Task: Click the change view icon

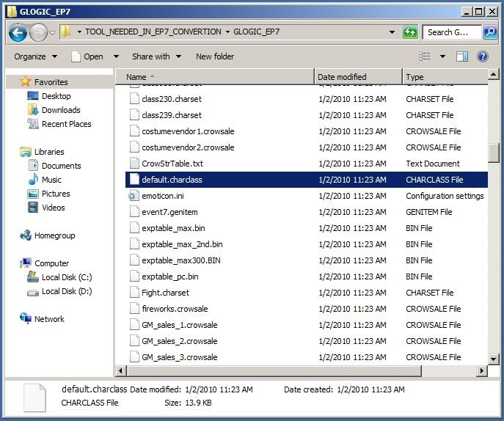Action: coord(425,56)
